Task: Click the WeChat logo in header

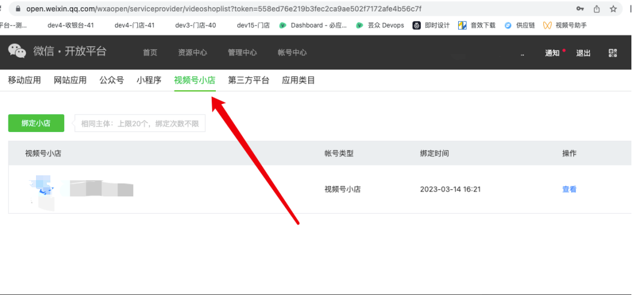Action: 17,52
